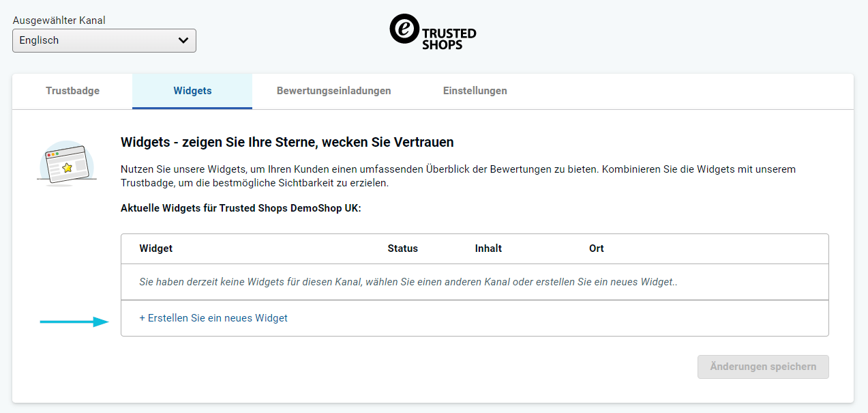Go to the Einstellungen tab
This screenshot has width=868, height=413.
click(x=475, y=91)
